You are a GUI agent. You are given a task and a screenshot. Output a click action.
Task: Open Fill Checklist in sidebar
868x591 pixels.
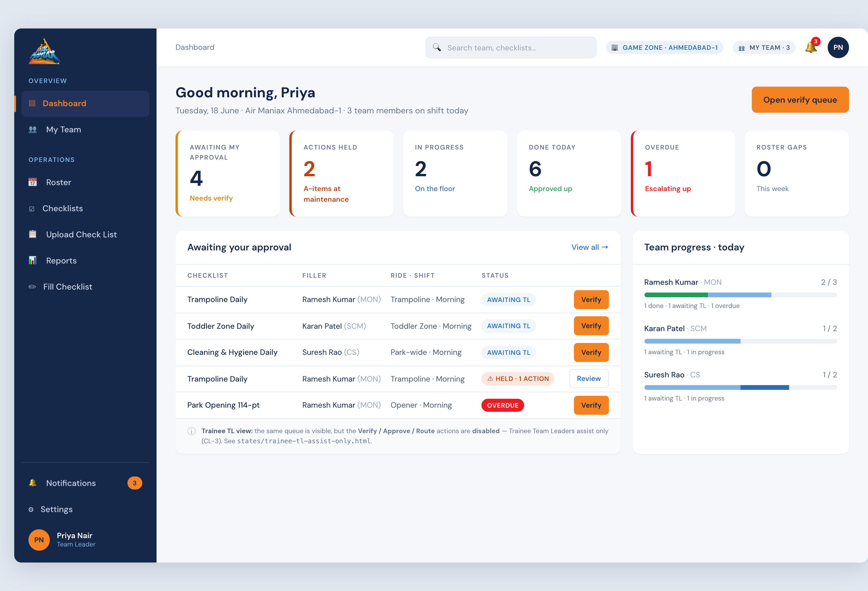tap(85, 287)
